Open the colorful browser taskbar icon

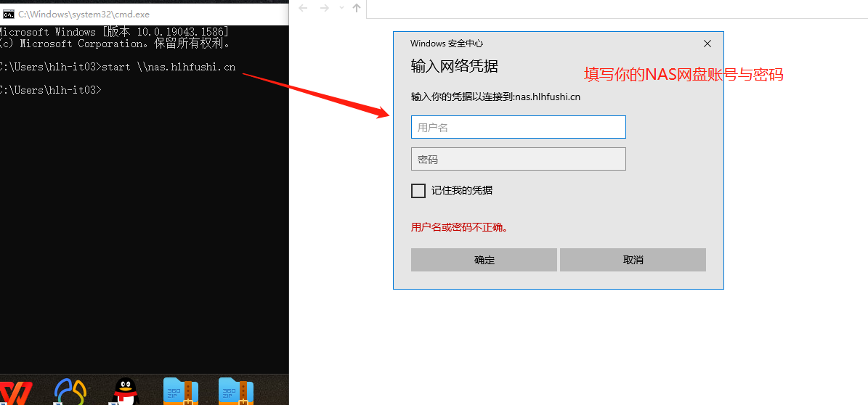(x=70, y=392)
